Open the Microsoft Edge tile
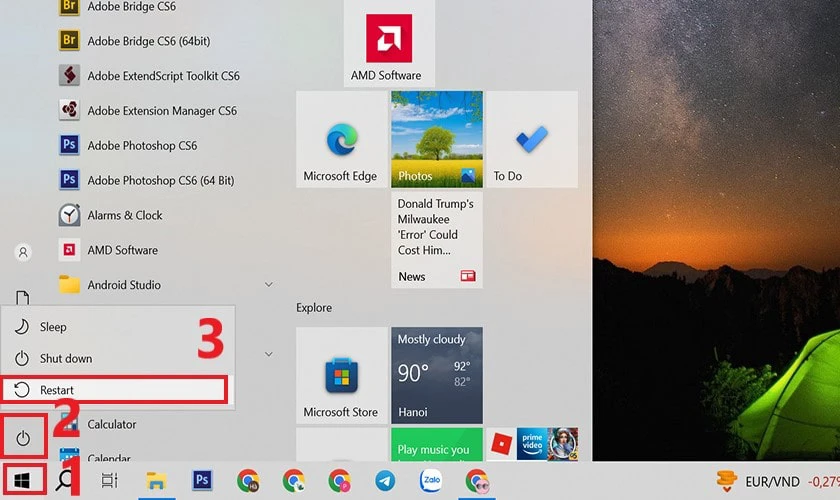The height and width of the screenshot is (500, 840). (x=341, y=139)
